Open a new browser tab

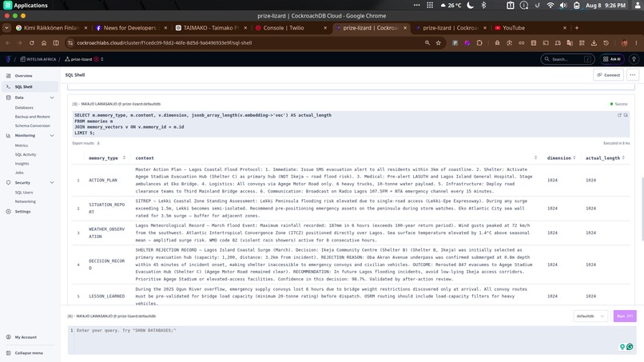tap(577, 28)
